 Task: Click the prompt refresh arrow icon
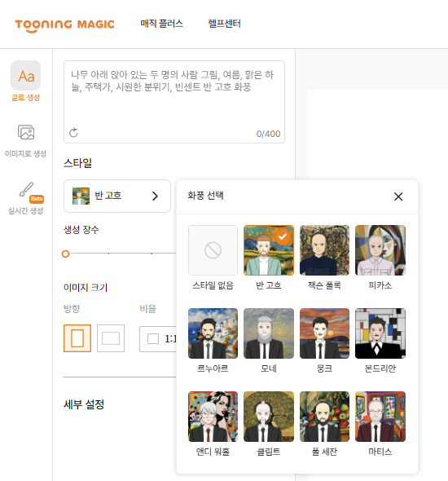click(73, 133)
